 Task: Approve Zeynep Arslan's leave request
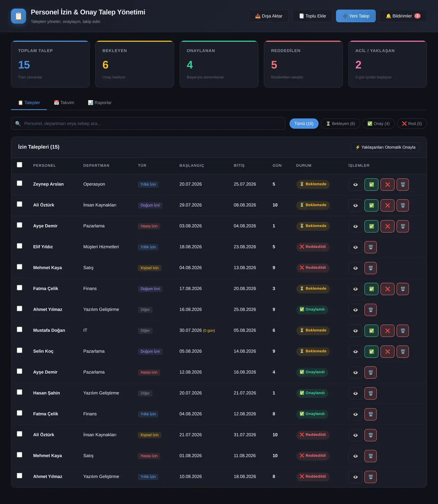(x=371, y=184)
